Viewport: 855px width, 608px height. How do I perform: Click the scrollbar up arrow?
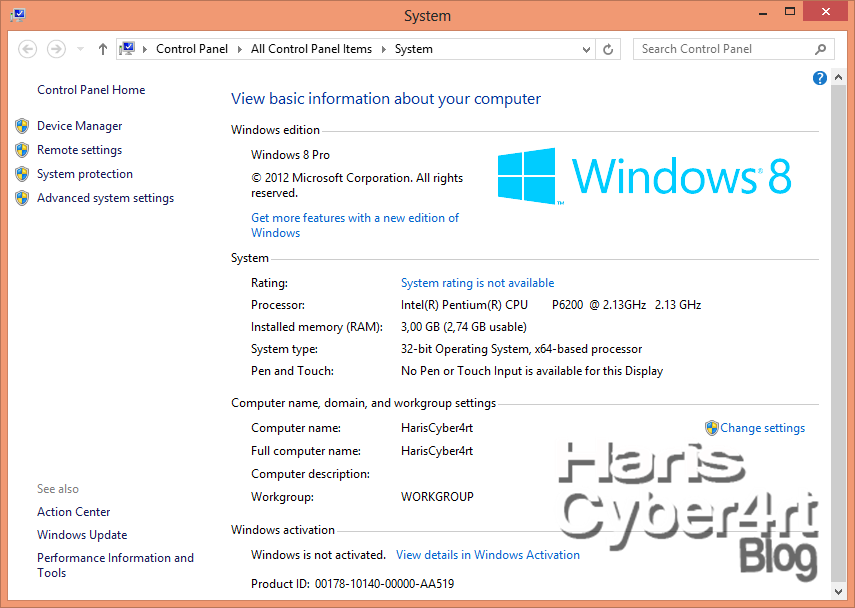point(839,78)
